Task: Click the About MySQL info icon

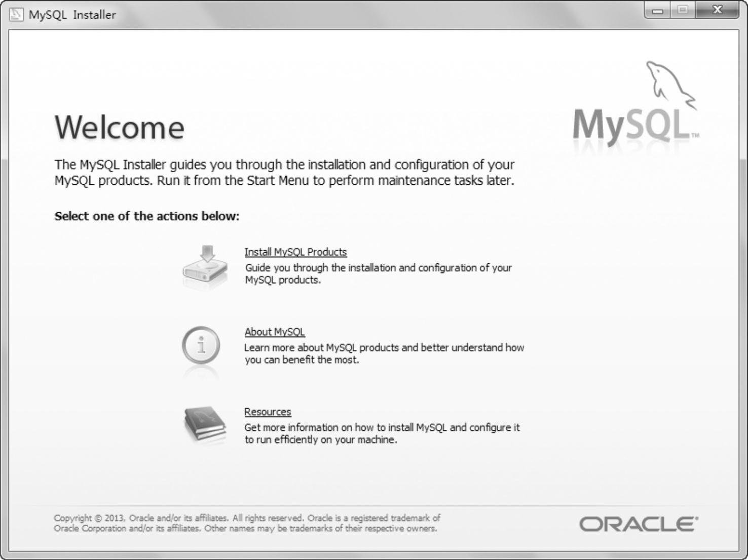Action: click(201, 346)
